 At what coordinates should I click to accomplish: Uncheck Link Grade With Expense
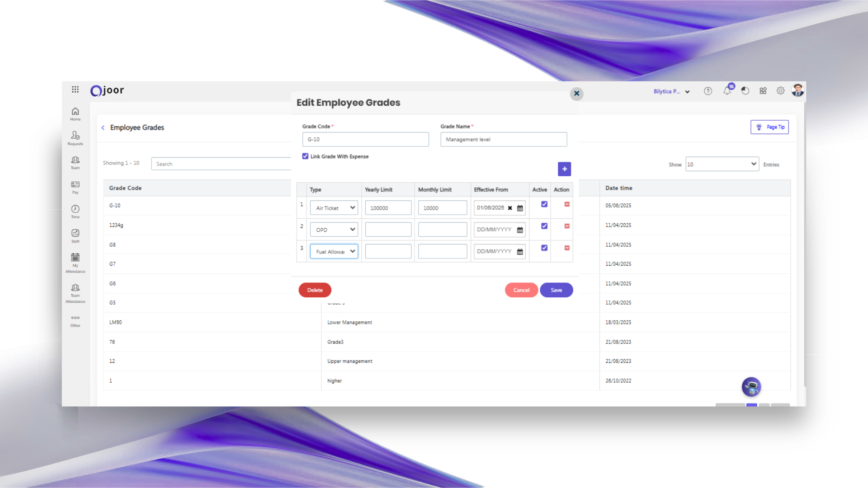305,156
